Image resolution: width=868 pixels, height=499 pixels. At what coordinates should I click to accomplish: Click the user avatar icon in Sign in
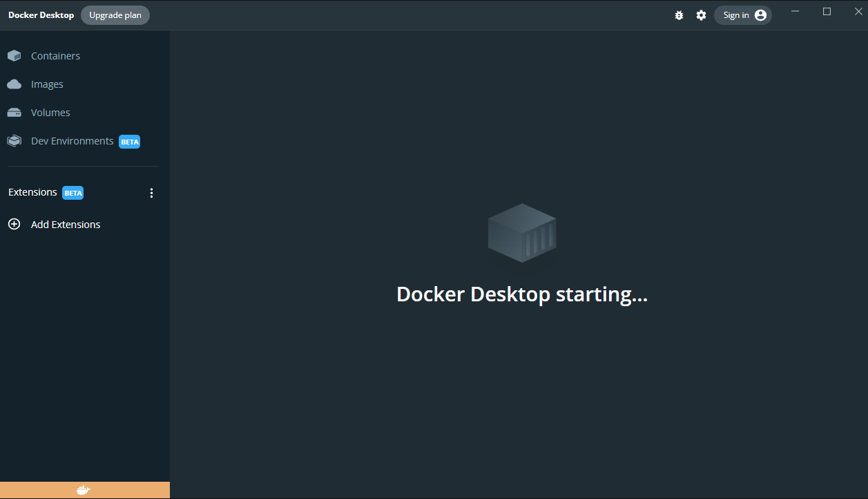(760, 15)
